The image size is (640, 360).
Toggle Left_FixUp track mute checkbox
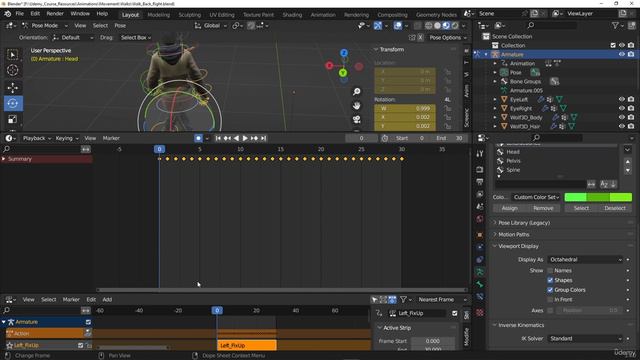point(80,345)
